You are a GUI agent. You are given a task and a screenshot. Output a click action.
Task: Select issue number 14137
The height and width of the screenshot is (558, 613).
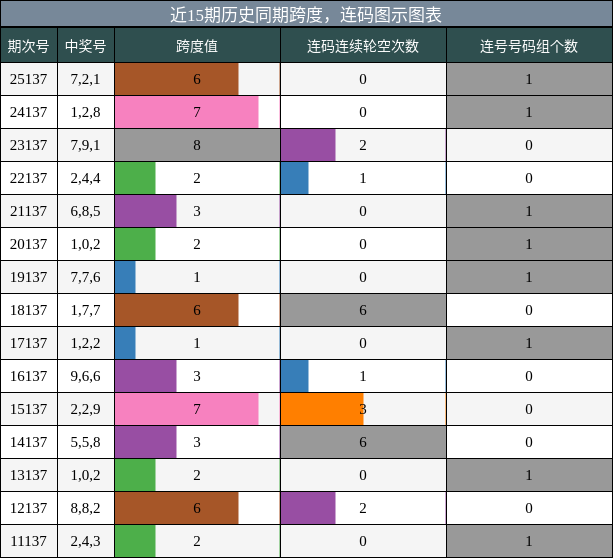[x=29, y=442]
